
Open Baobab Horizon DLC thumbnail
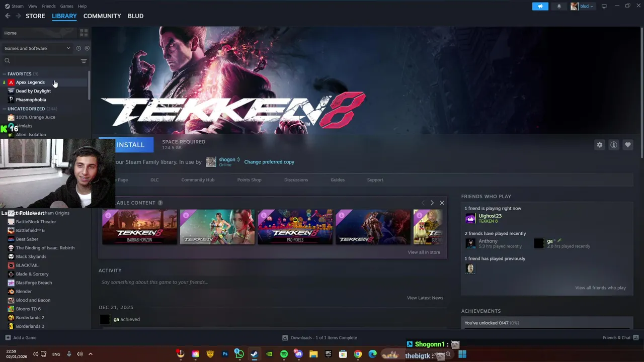(x=139, y=227)
